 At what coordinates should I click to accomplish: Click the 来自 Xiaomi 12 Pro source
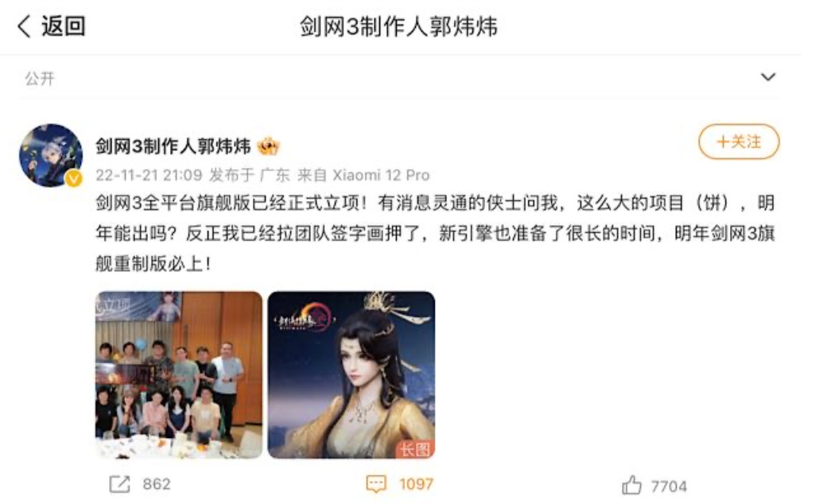(x=363, y=175)
